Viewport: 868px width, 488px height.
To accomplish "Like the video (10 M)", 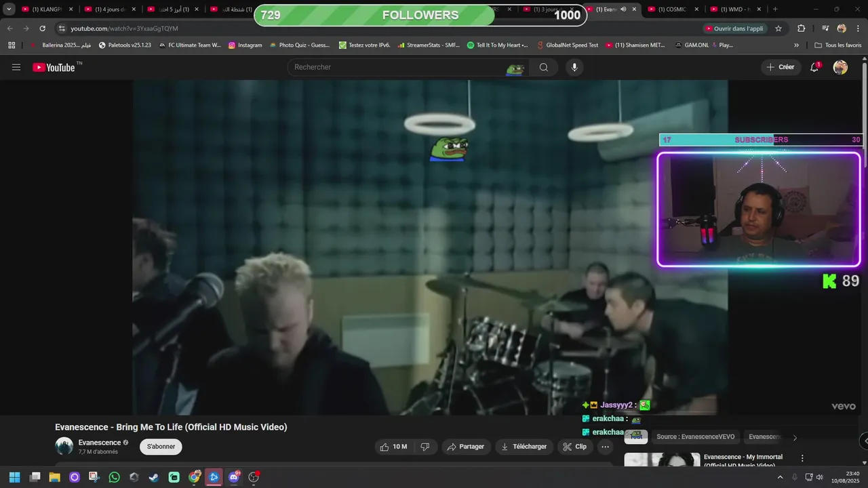I will pos(394,447).
